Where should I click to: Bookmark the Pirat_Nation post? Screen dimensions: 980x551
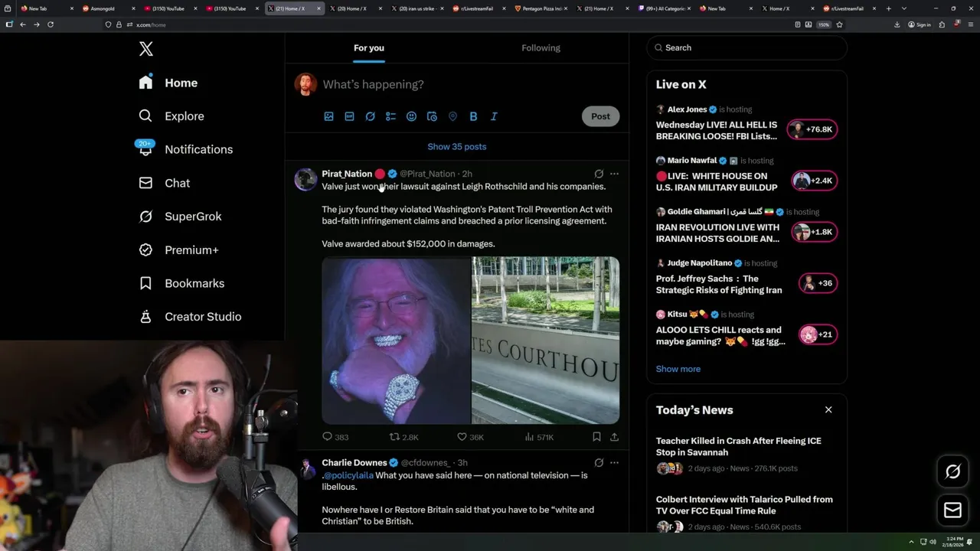pyautogui.click(x=596, y=437)
